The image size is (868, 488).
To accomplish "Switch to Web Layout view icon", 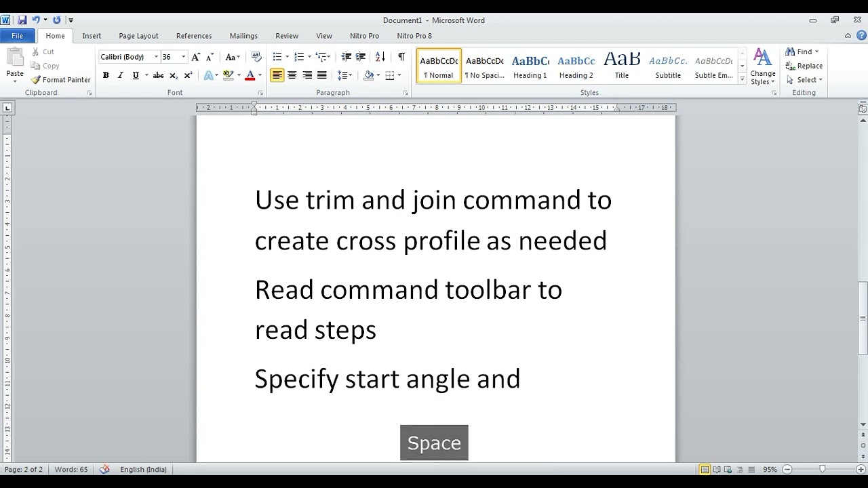I will pos(728,469).
